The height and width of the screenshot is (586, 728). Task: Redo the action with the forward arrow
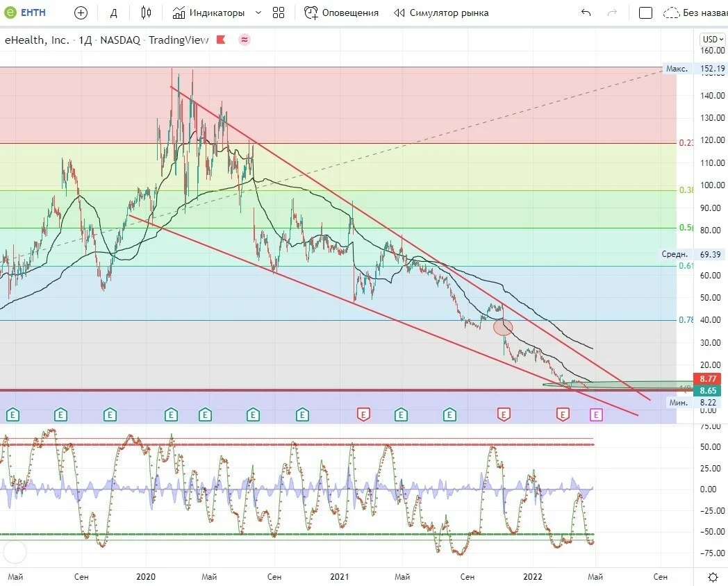tap(613, 13)
